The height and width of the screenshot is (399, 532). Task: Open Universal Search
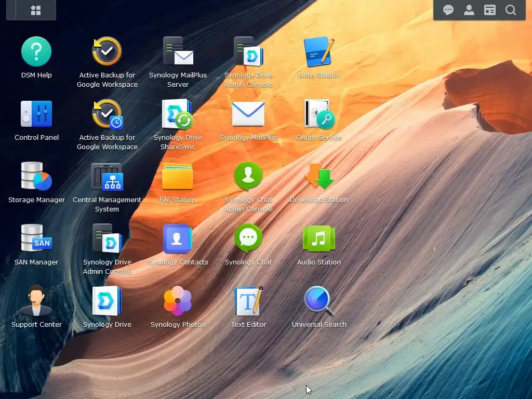pyautogui.click(x=318, y=301)
